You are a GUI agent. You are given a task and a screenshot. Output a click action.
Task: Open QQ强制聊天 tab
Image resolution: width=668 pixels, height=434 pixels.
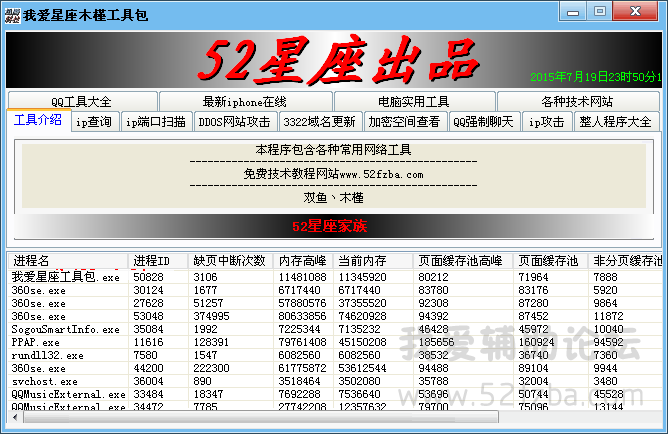[484, 122]
